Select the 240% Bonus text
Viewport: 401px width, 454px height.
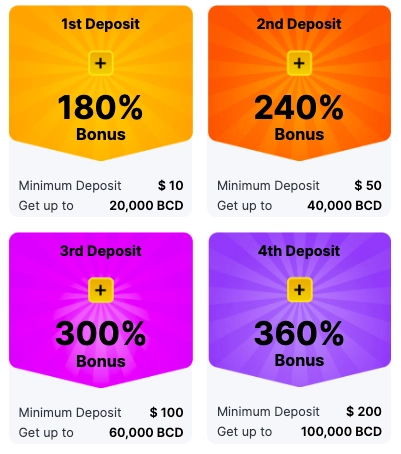299,117
